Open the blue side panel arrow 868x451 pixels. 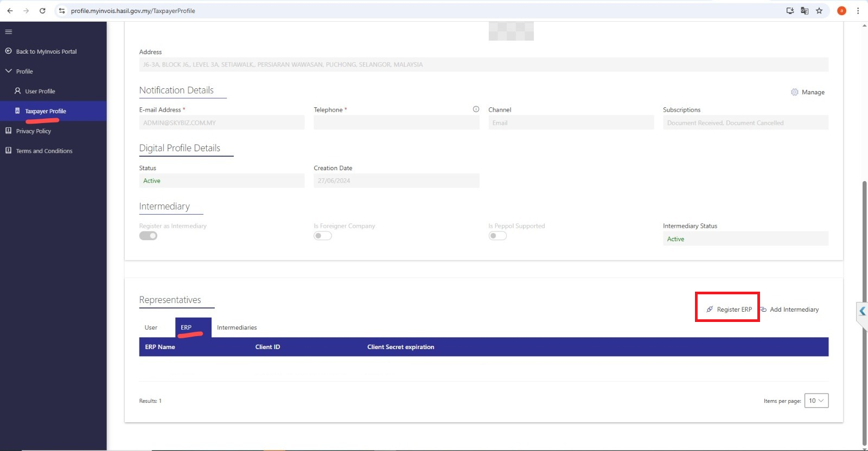click(x=862, y=311)
